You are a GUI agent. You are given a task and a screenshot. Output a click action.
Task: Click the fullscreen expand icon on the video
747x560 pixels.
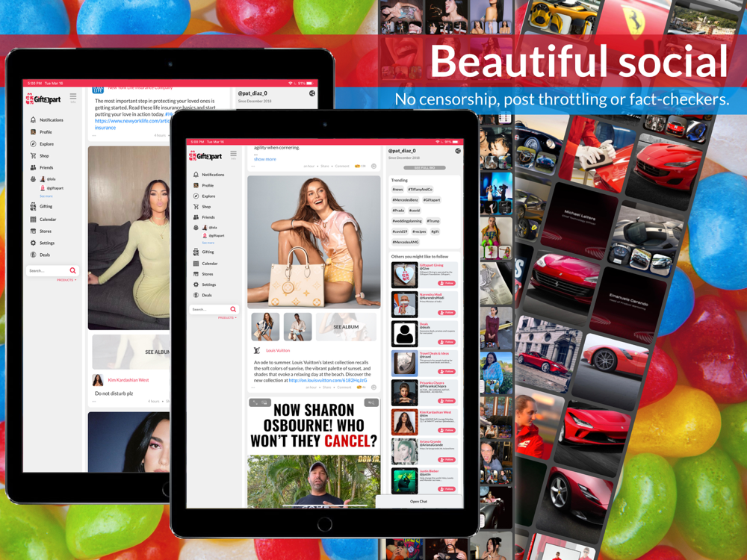click(x=255, y=403)
